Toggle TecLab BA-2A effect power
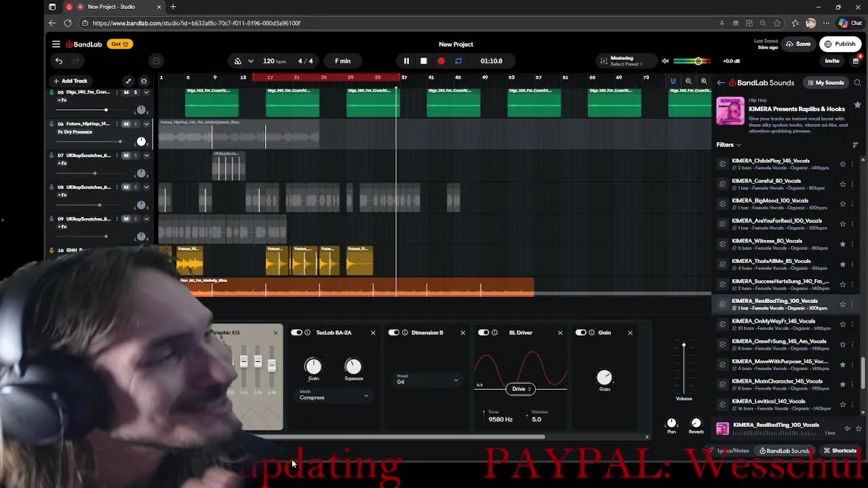The height and width of the screenshot is (488, 868). 296,333
